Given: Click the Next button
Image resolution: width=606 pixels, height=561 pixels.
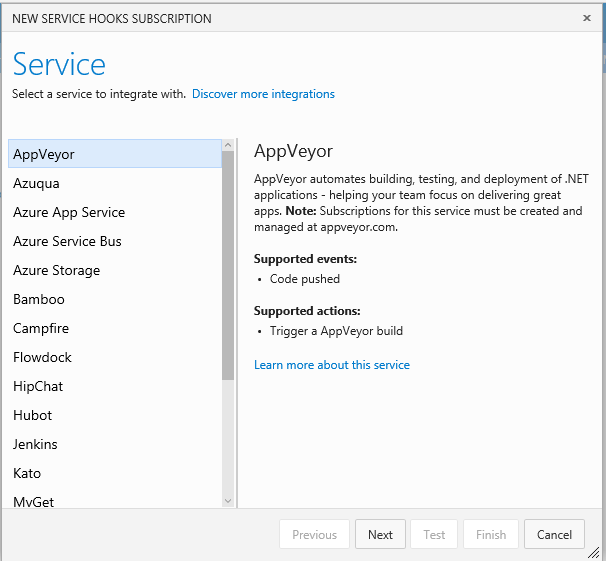Looking at the screenshot, I should pos(380,534).
